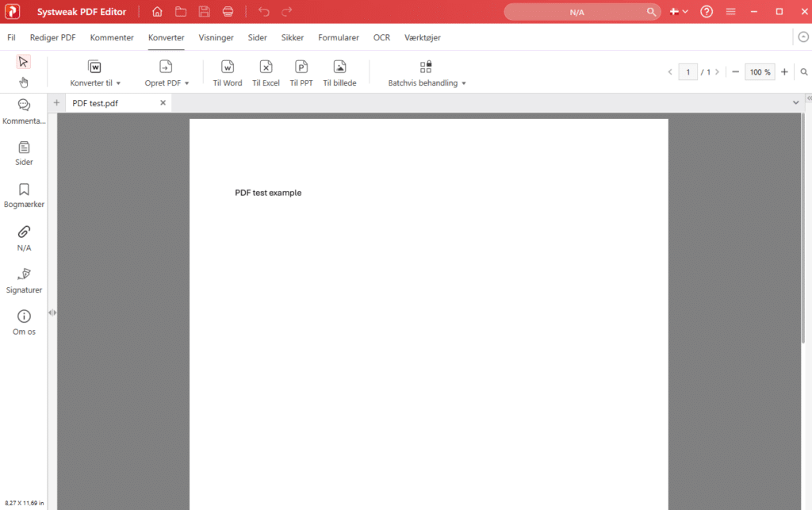The image size is (812, 510).
Task: Click the 8.27 X 11.69 in size label
Action: (x=25, y=503)
